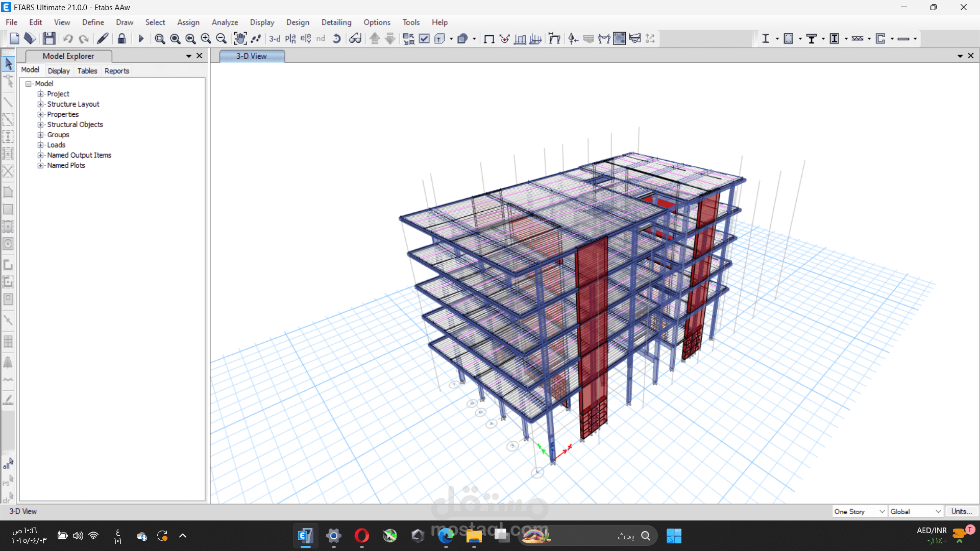The width and height of the screenshot is (980, 551).
Task: Open the File menu
Action: coord(11,22)
